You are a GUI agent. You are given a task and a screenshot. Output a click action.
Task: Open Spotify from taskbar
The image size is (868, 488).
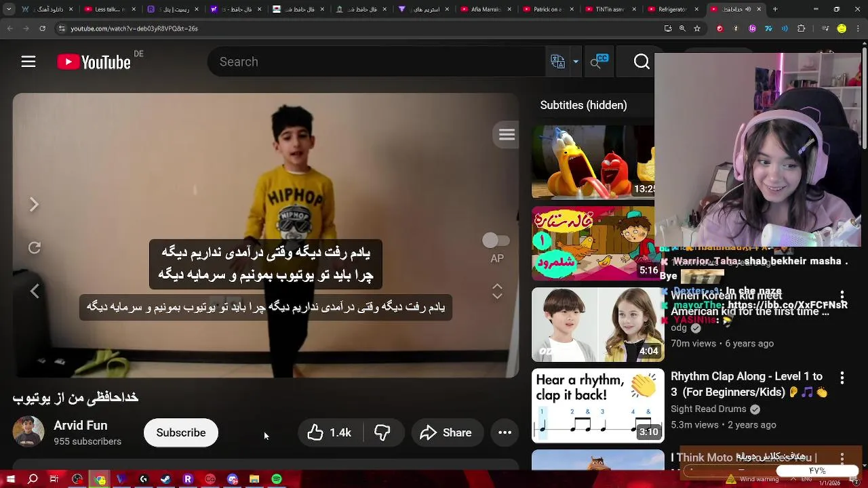[x=277, y=479]
